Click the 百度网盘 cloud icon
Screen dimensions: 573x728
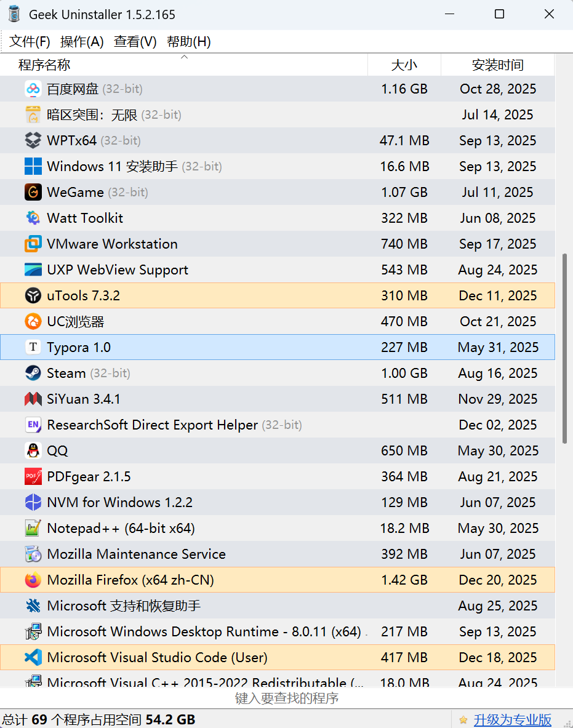pos(33,89)
